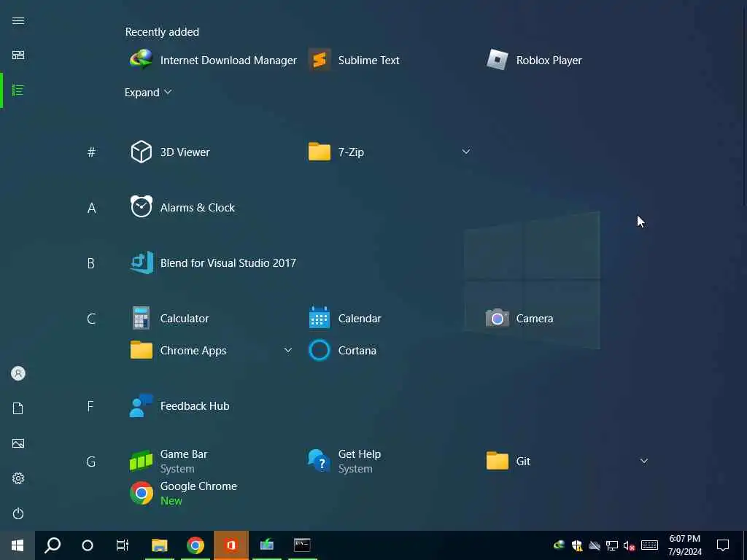Launch Sublime Text app

(355, 61)
